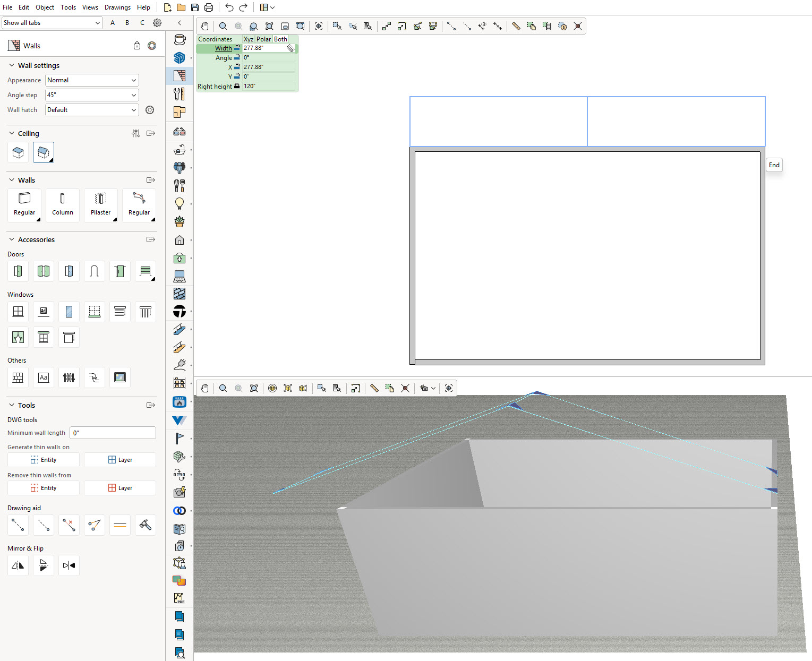
Task: Open the Show all tabs dropdown
Action: 52,23
